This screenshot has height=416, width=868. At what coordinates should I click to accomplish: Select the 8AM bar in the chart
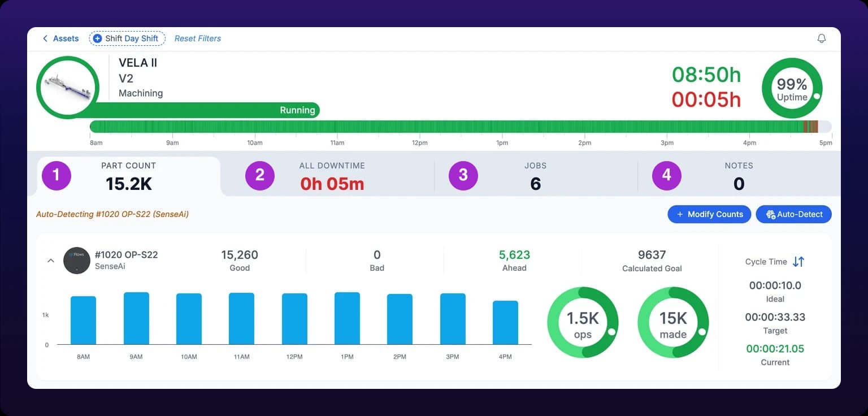coord(83,320)
